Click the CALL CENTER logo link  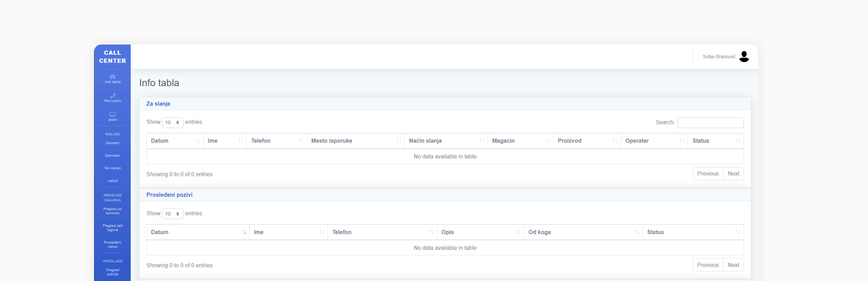113,57
